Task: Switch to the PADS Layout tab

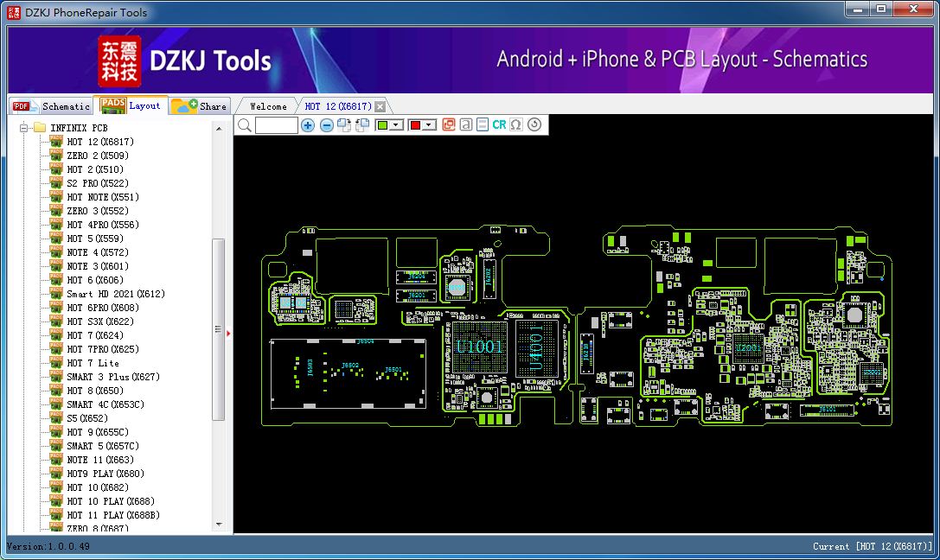Action: pos(131,105)
